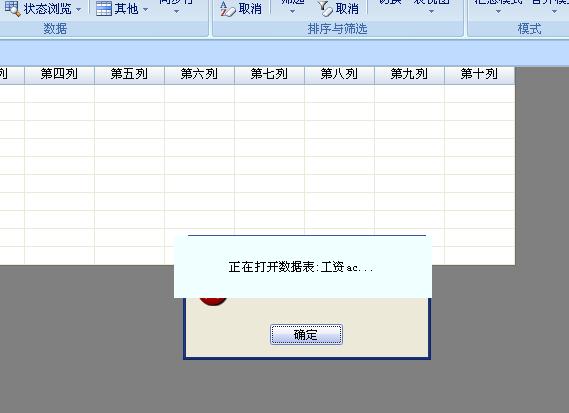Click first empty cell under 第四列
The width and height of the screenshot is (569, 413).
point(60,94)
